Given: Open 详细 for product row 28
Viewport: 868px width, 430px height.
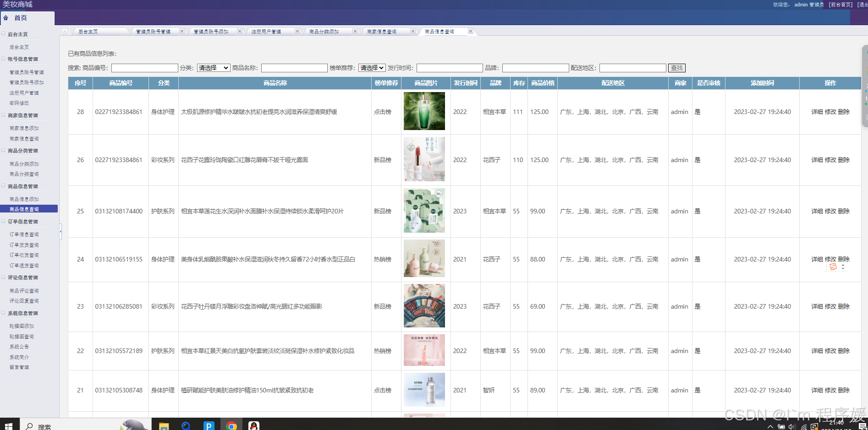Looking at the screenshot, I should [817, 111].
